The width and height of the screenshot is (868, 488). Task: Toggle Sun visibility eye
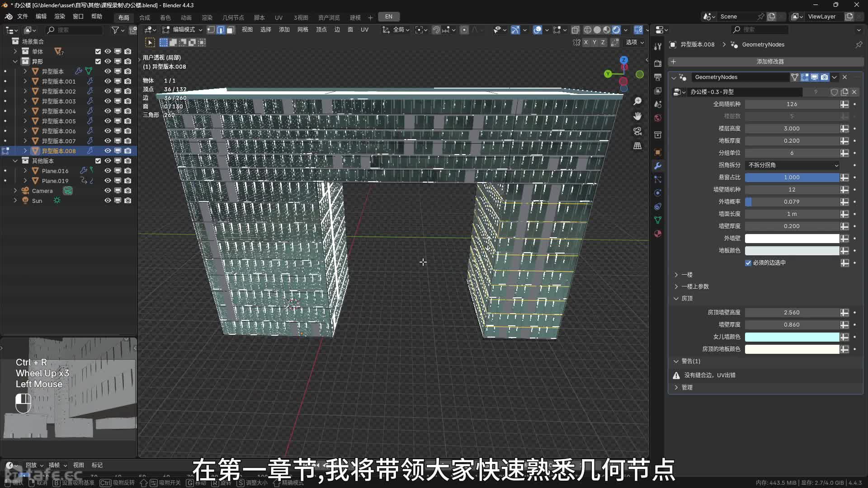pos(108,201)
